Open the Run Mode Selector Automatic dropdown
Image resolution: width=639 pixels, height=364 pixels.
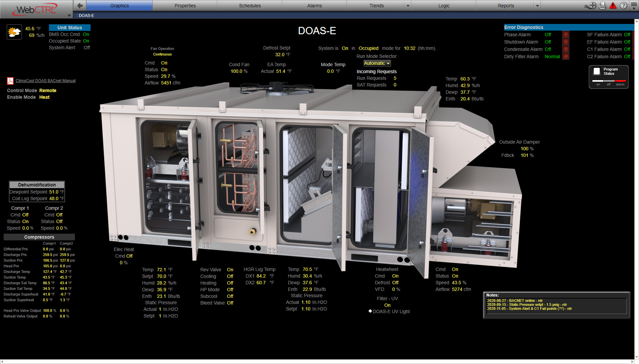pos(377,63)
